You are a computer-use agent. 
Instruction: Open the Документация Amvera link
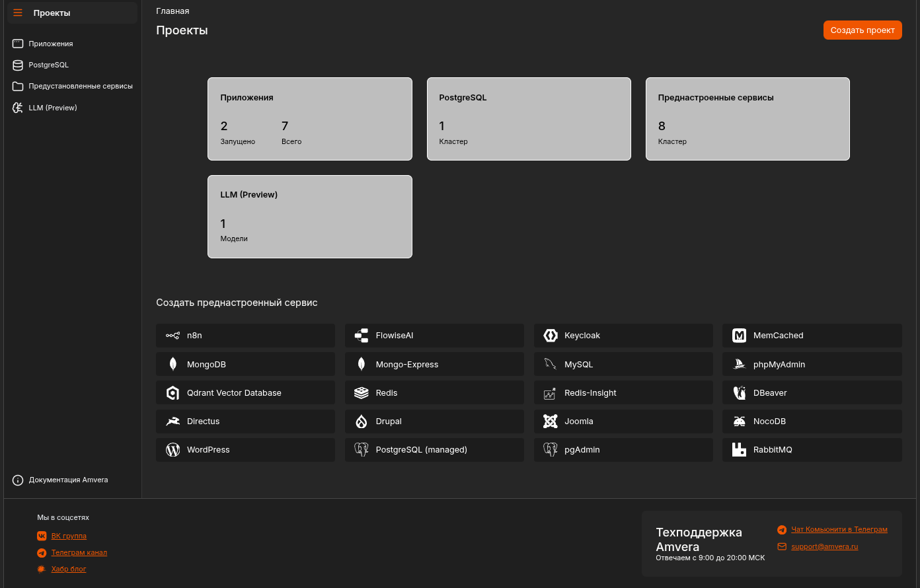coord(68,480)
